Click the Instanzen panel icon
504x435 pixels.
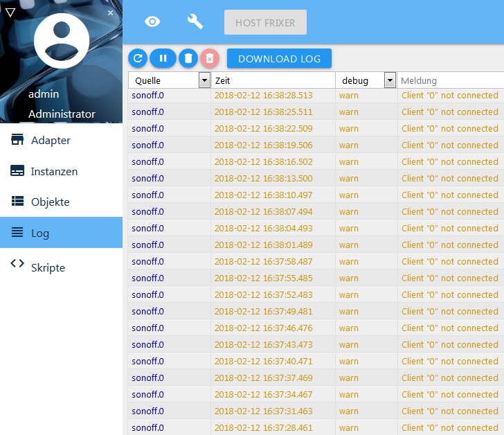(17, 170)
